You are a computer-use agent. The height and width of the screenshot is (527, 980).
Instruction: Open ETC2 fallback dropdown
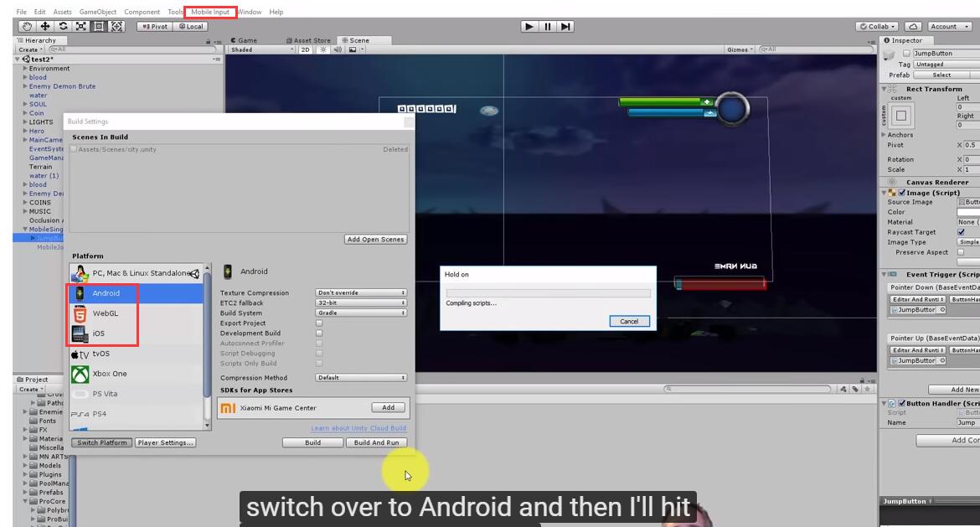click(x=361, y=302)
